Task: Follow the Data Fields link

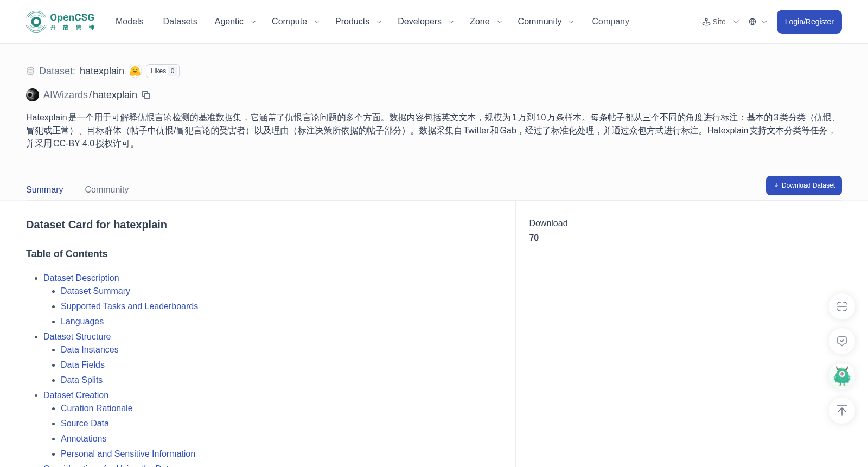Action: pos(82,364)
